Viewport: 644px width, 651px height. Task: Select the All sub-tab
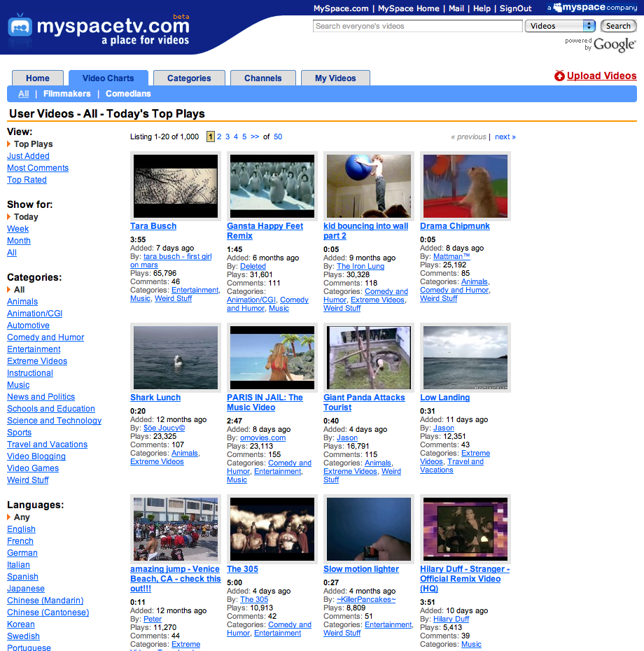tap(23, 93)
